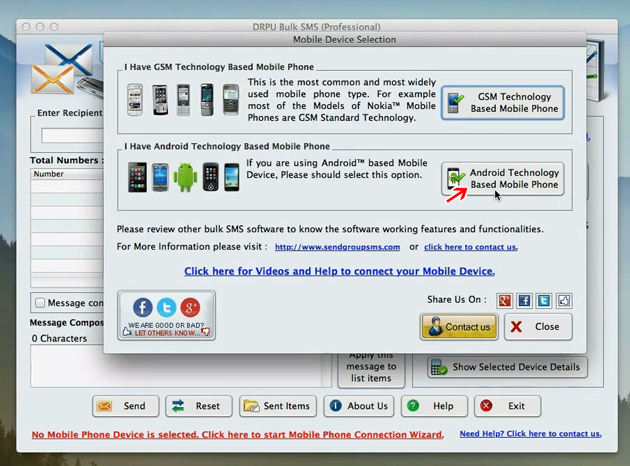Click the folder icon on Sent Items button

(252, 406)
